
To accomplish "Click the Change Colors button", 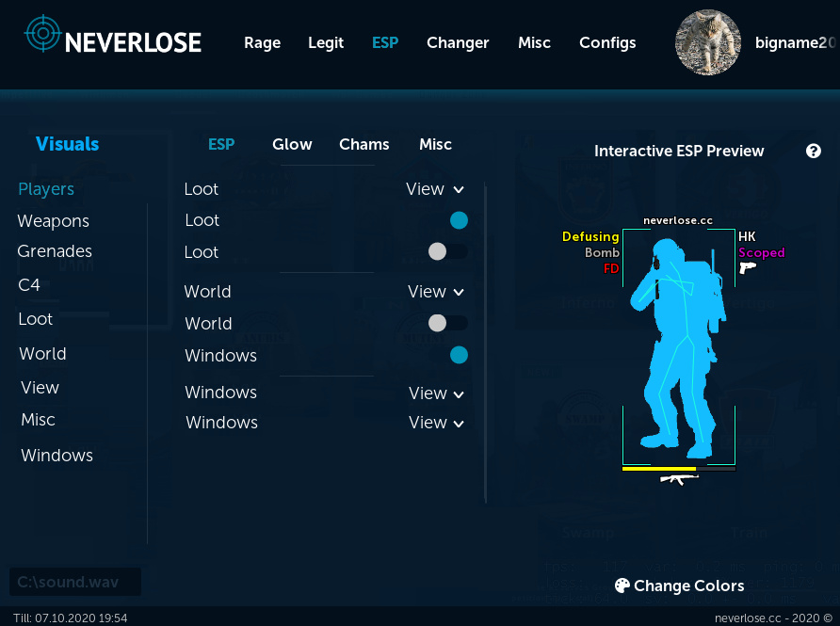I will pyautogui.click(x=679, y=586).
